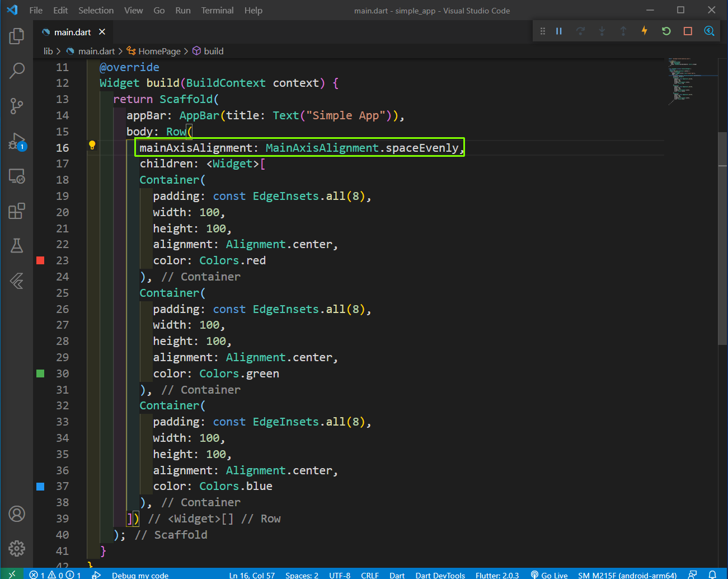
Task: Change line endings via 'CRLF'
Action: (x=370, y=575)
